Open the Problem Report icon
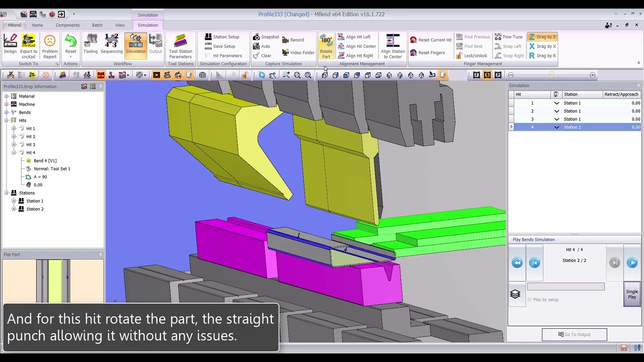The width and height of the screenshot is (644, 362). (x=50, y=46)
